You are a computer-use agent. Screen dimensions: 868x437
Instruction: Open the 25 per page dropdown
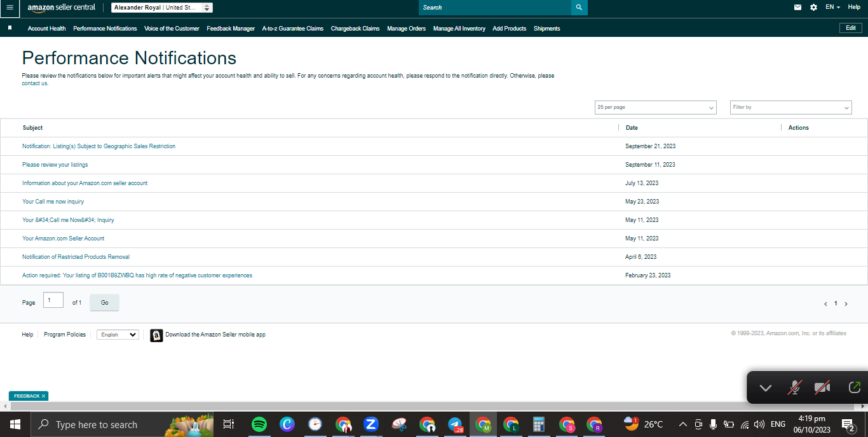point(655,108)
